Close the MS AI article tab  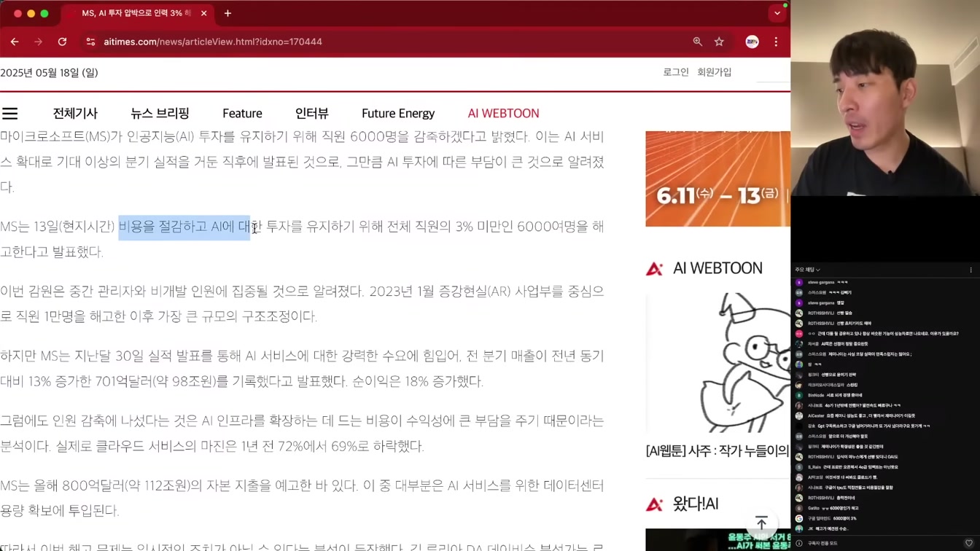click(203, 13)
